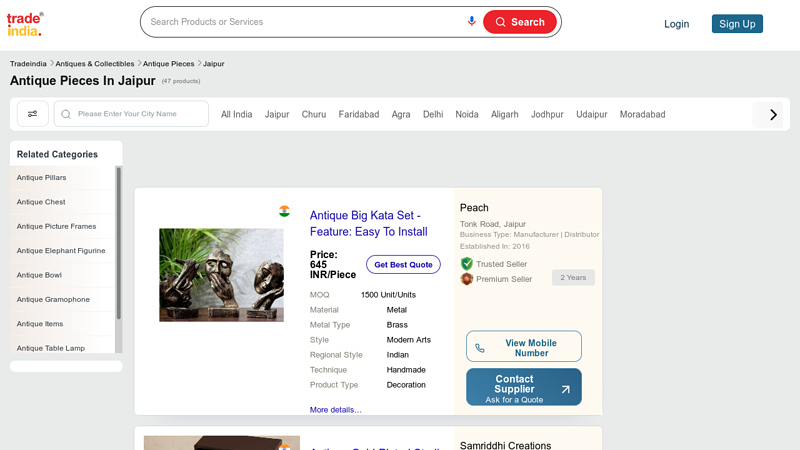Screen dimensions: 800x450
Task: Click the Jaipur breadcrumb
Action: (x=213, y=64)
